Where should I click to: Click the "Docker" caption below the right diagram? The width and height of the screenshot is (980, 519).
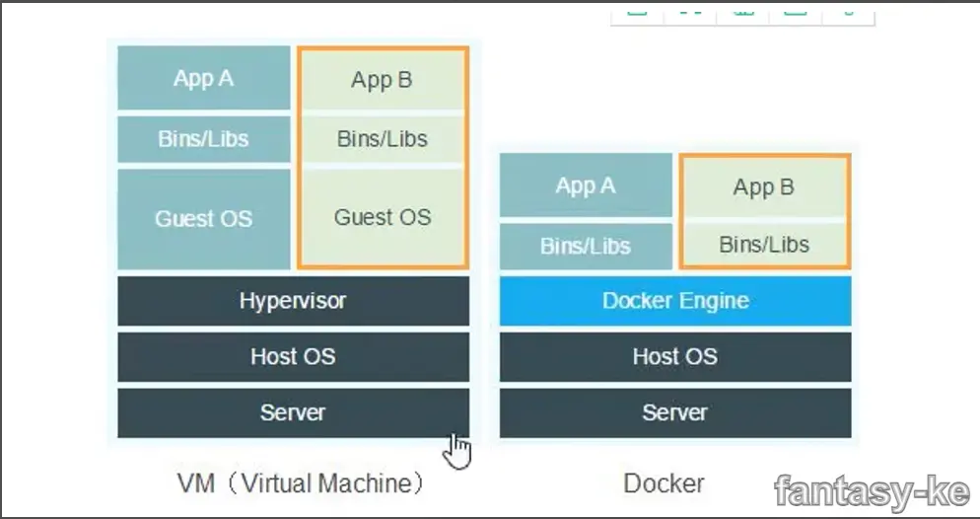point(664,483)
